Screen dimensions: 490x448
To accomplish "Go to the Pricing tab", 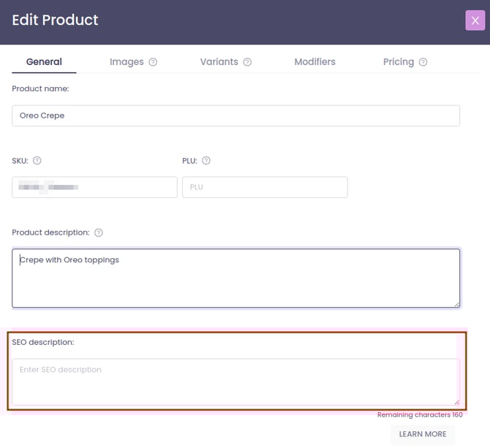I will point(398,62).
